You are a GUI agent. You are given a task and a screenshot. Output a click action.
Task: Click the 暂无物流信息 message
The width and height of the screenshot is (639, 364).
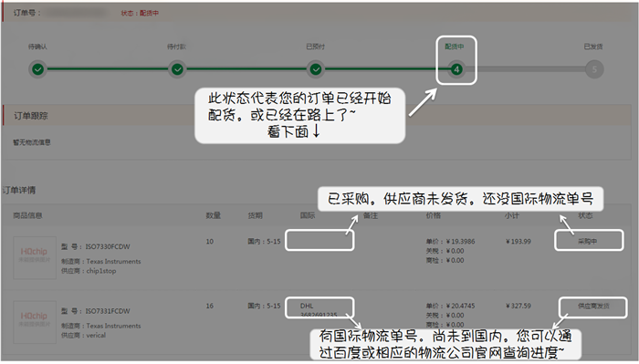point(32,142)
